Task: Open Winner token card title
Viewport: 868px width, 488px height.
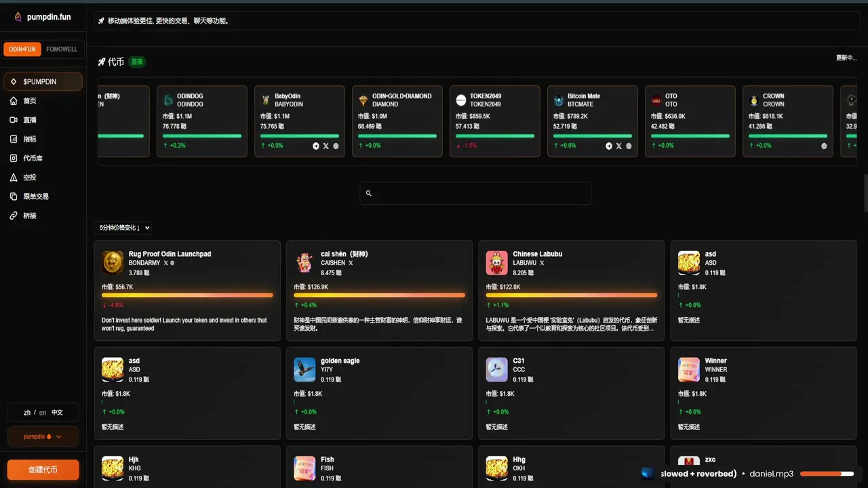Action: click(x=716, y=361)
